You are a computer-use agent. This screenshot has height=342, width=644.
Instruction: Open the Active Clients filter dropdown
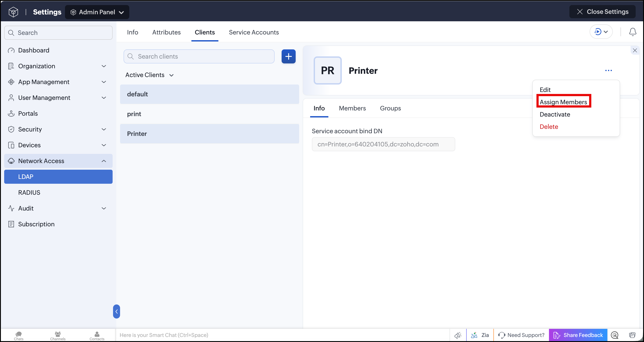coord(149,75)
